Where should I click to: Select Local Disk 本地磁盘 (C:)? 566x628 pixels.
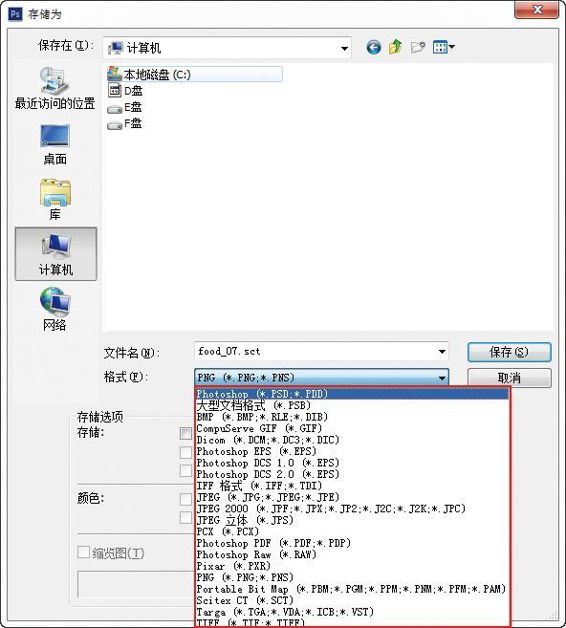[x=194, y=74]
